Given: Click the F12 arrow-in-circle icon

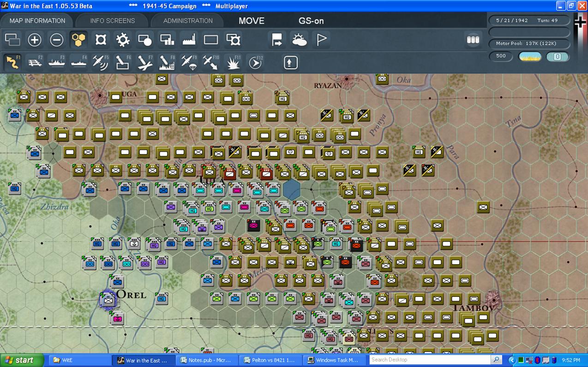Looking at the screenshot, I should click(255, 62).
